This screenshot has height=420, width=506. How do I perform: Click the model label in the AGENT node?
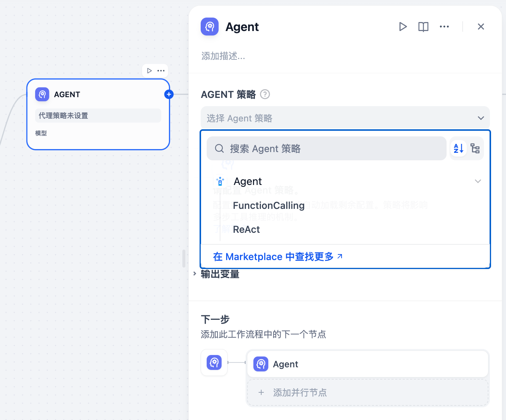[x=41, y=133]
